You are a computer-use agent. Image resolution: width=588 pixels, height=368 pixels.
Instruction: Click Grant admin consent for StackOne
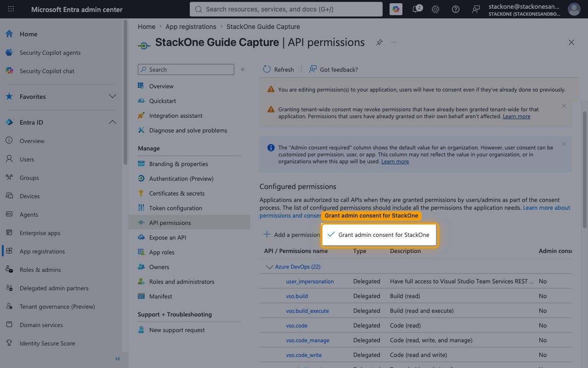point(379,235)
